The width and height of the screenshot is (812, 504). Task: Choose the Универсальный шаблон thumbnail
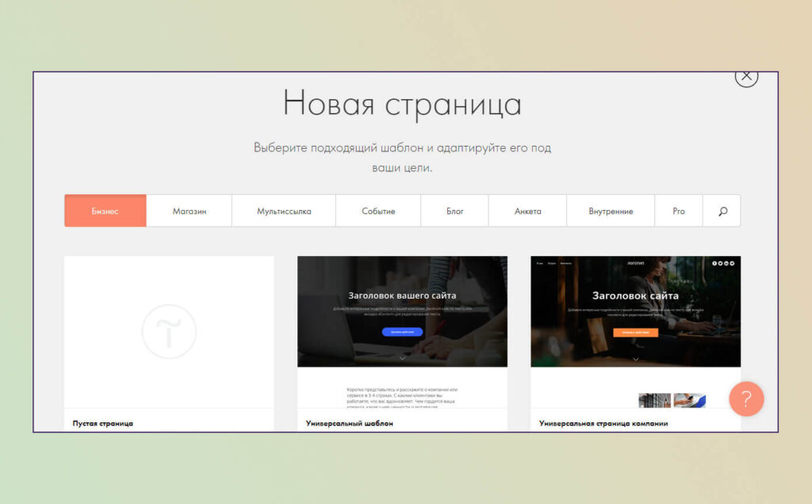point(402,332)
